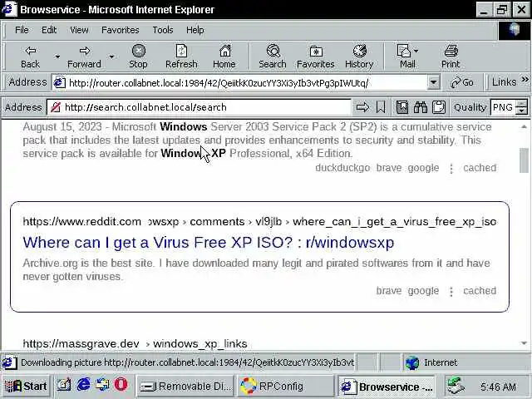Open the Forward history dropdown arrow
Screen dimensions: 532x399
pos(111,57)
